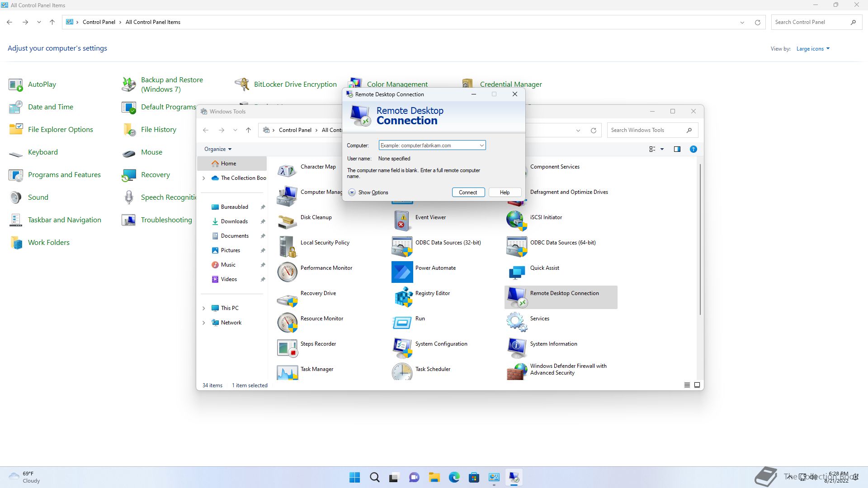Open File Explorer from taskbar

434,478
